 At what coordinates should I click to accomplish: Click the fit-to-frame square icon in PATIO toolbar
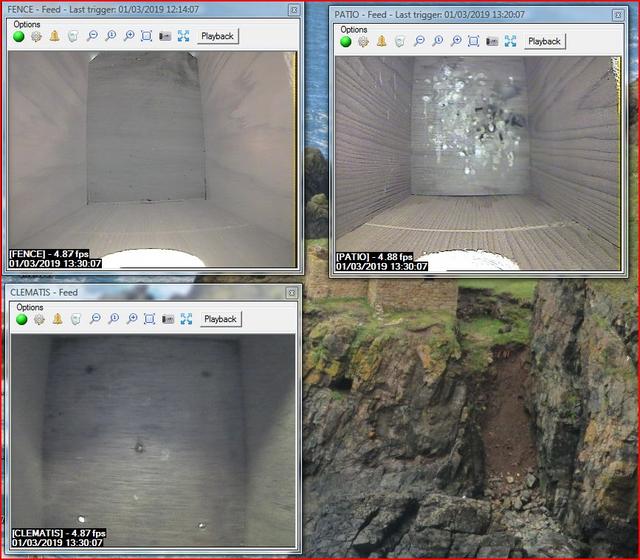pyautogui.click(x=473, y=41)
